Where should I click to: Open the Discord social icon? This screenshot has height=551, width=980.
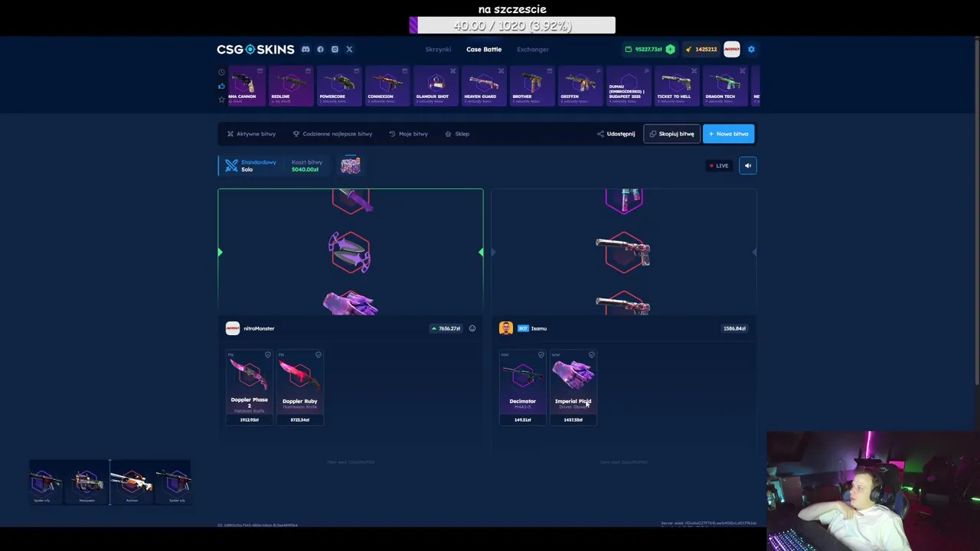[x=305, y=49]
